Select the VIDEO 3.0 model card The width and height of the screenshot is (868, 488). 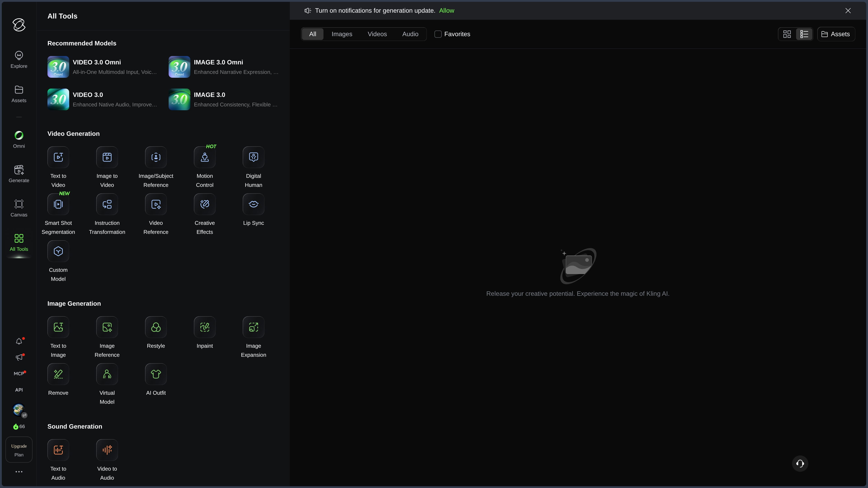102,99
